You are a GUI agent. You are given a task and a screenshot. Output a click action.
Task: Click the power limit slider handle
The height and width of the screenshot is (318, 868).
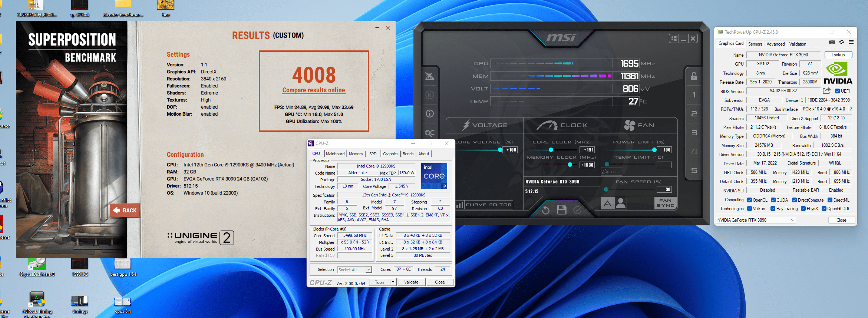pos(654,150)
